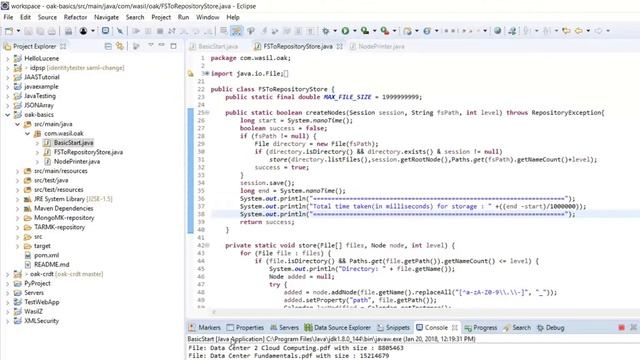Open the Debug view tab

[x=551, y=328]
